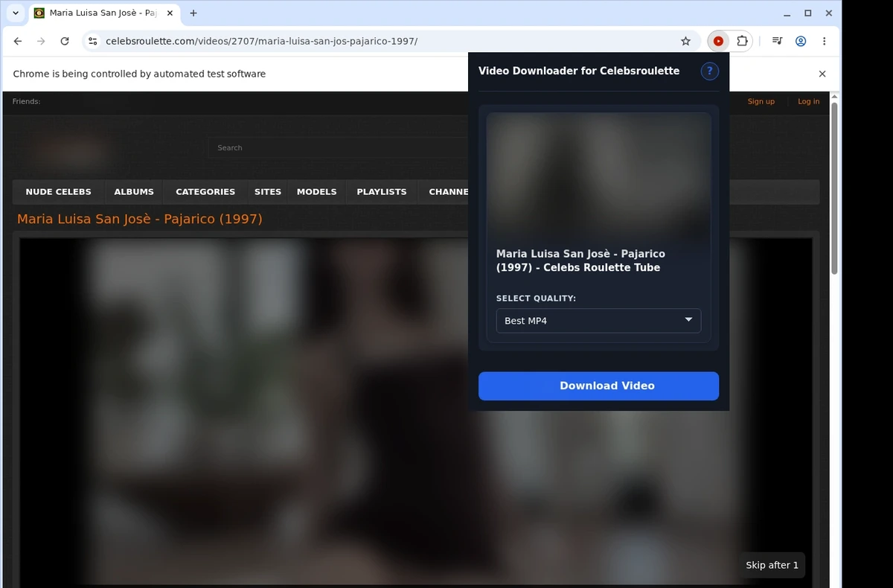Select the Maria Luisa San Josè browser tab
The height and width of the screenshot is (588, 893).
coord(104,13)
